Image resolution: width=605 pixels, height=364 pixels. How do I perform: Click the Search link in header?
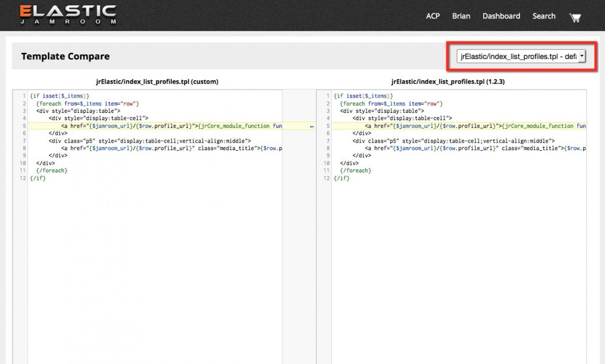point(544,16)
